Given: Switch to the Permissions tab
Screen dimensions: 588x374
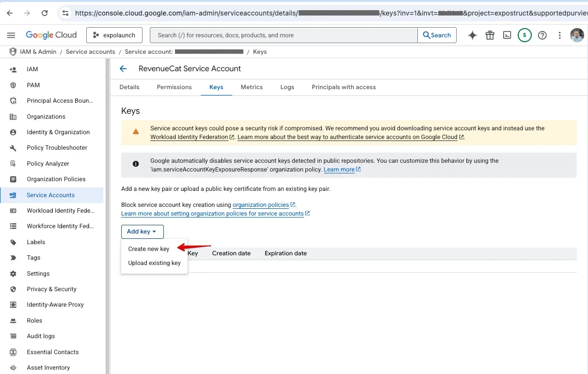Looking at the screenshot, I should coord(175,87).
